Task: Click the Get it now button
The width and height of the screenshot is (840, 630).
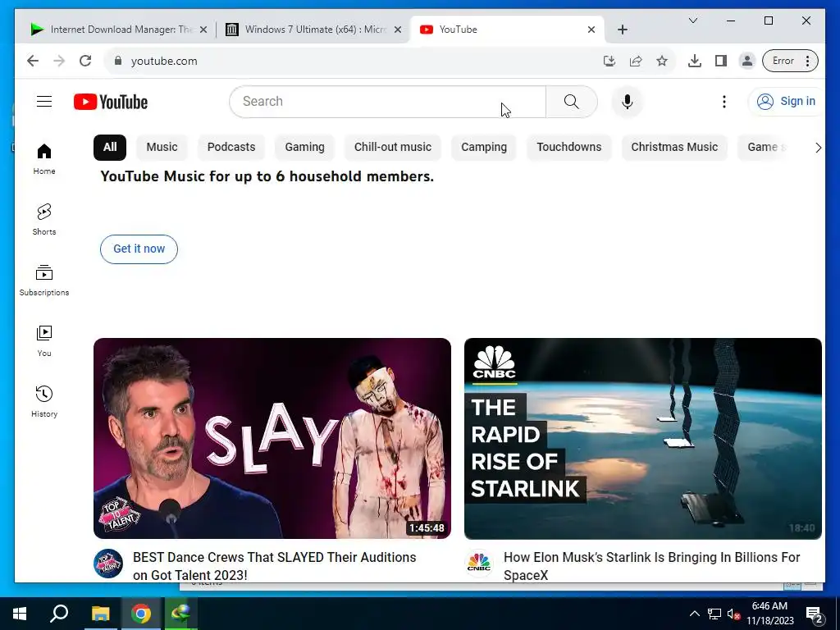Action: point(139,249)
